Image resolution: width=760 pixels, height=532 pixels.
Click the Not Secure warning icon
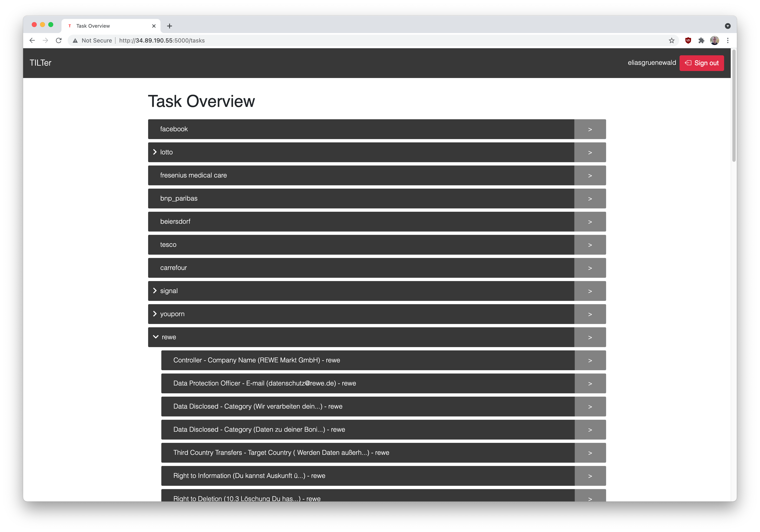(x=76, y=40)
